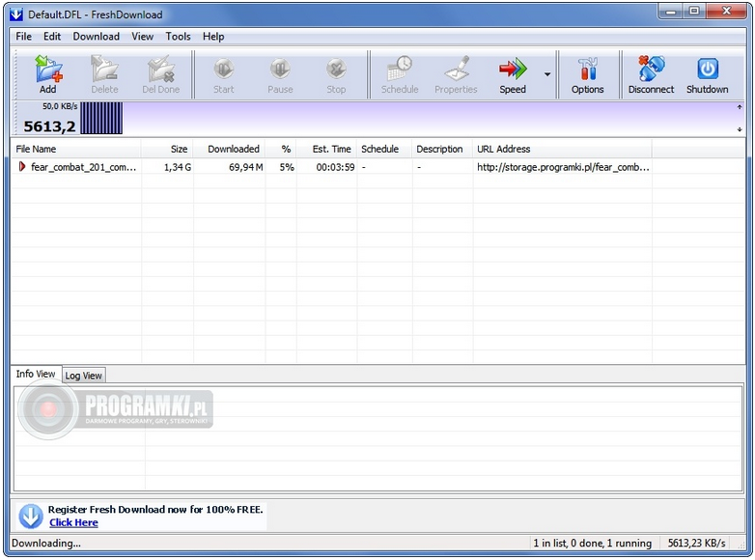
Task: Open the Download menu
Action: [97, 37]
